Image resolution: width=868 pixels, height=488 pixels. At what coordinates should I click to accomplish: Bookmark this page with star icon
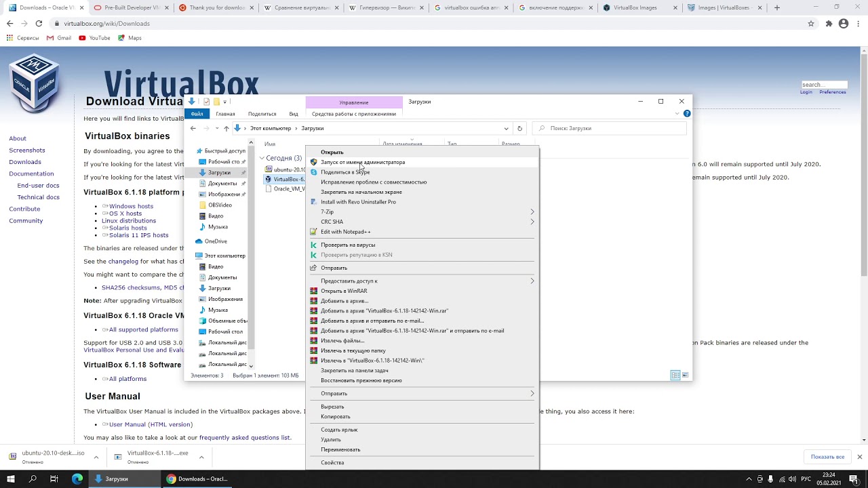pyautogui.click(x=810, y=23)
